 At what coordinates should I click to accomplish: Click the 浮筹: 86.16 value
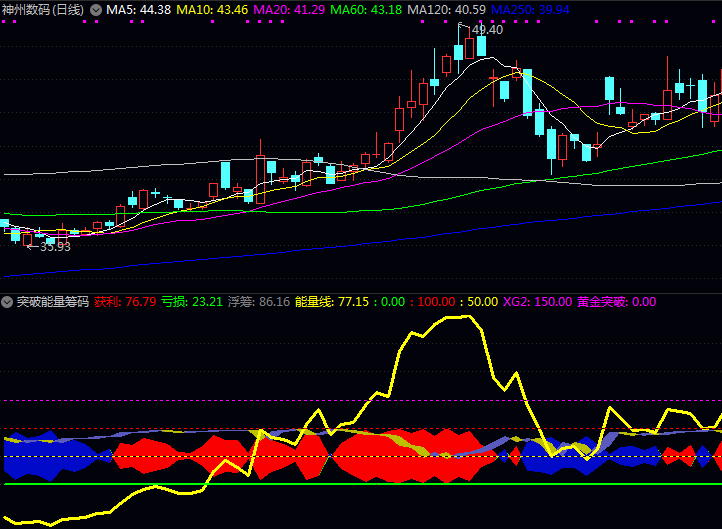(259, 302)
